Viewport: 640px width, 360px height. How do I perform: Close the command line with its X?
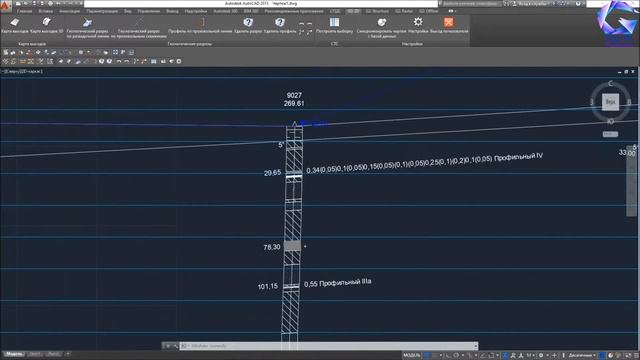168,346
